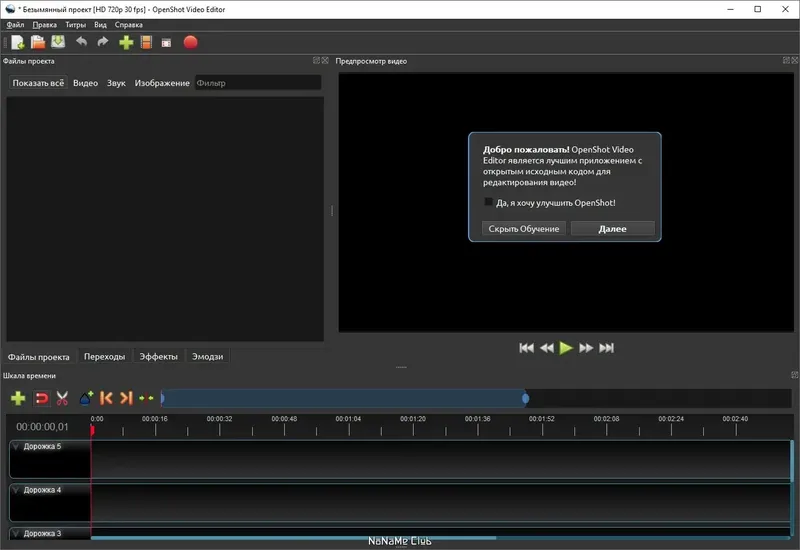800x550 pixels.
Task: Collapse the Дорожка 5 track arrow
Action: tap(16, 446)
